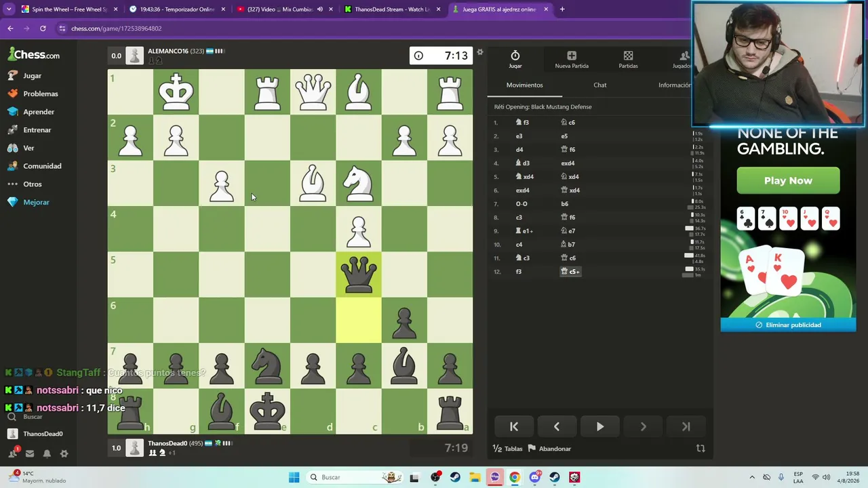
Task: Open messages envelope icon in sidebar
Action: pyautogui.click(x=29, y=453)
